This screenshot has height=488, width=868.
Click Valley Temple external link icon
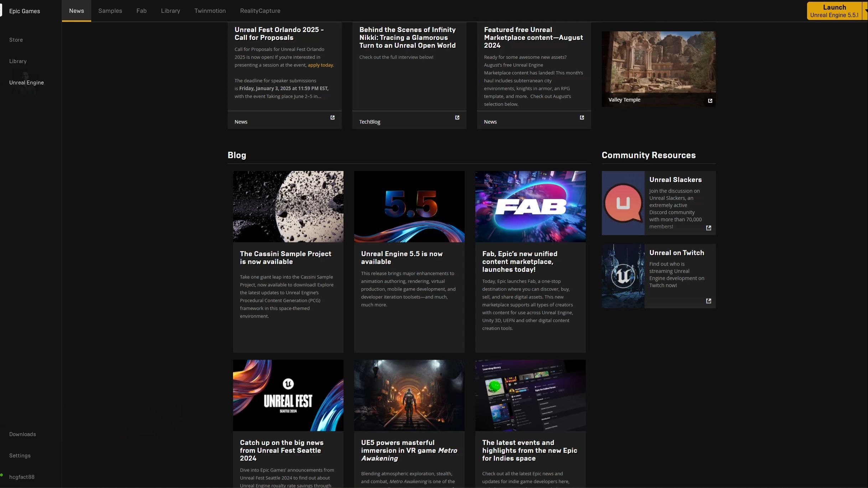pyautogui.click(x=710, y=101)
